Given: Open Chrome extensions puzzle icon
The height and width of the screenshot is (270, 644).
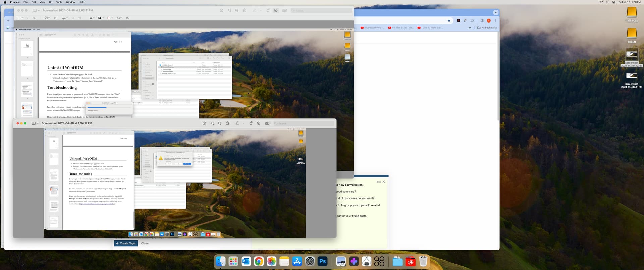Looking at the screenshot, I should pyautogui.click(x=472, y=20).
